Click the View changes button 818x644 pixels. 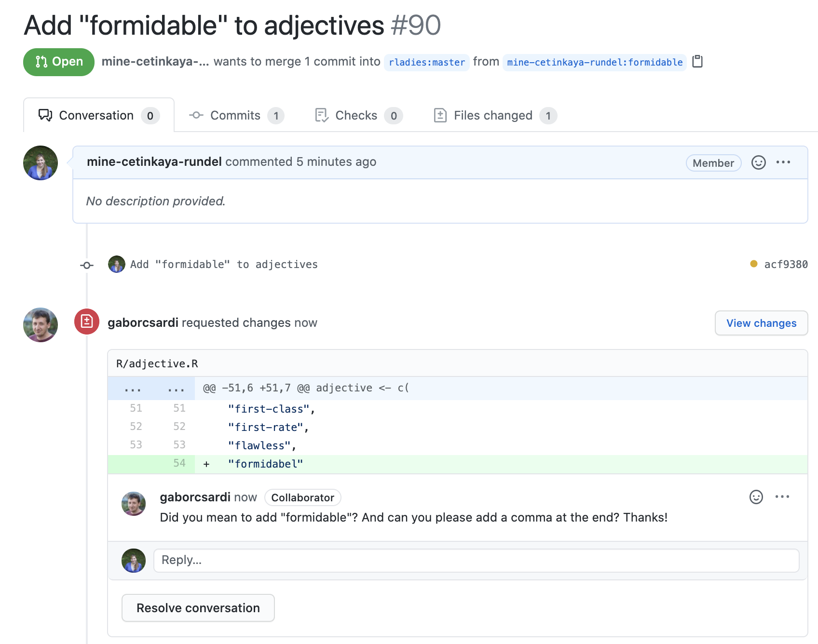click(761, 323)
